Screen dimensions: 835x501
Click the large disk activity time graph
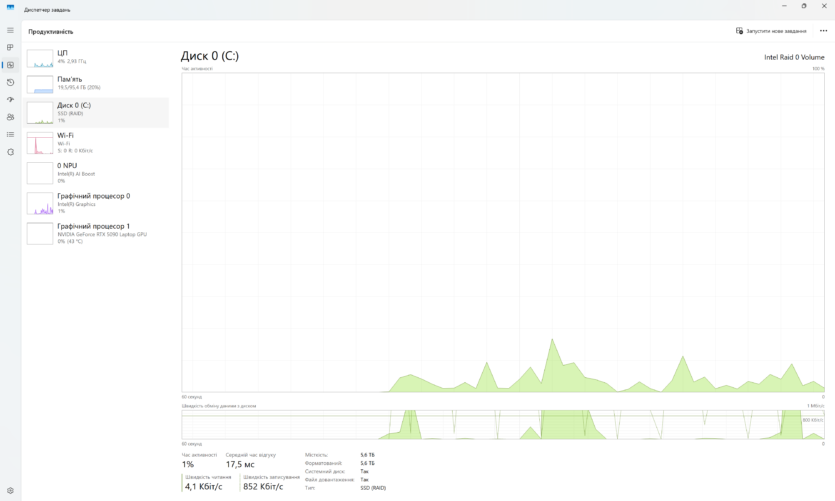point(503,232)
